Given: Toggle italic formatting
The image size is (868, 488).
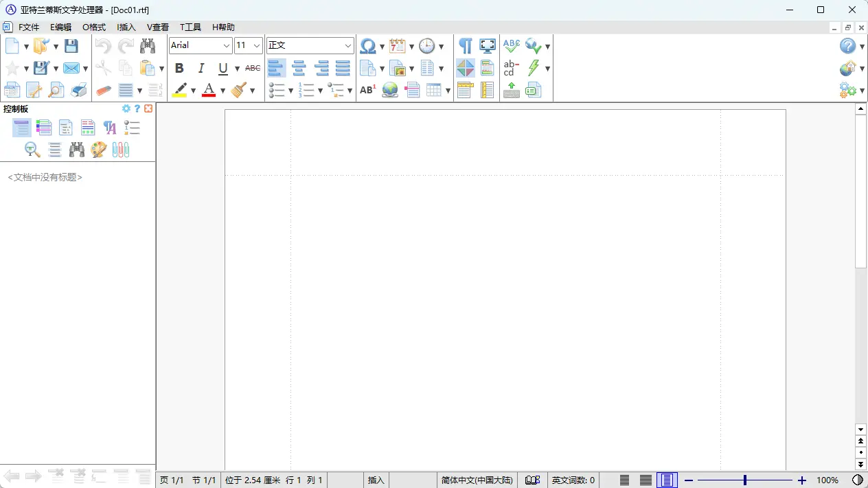Looking at the screenshot, I should [201, 68].
